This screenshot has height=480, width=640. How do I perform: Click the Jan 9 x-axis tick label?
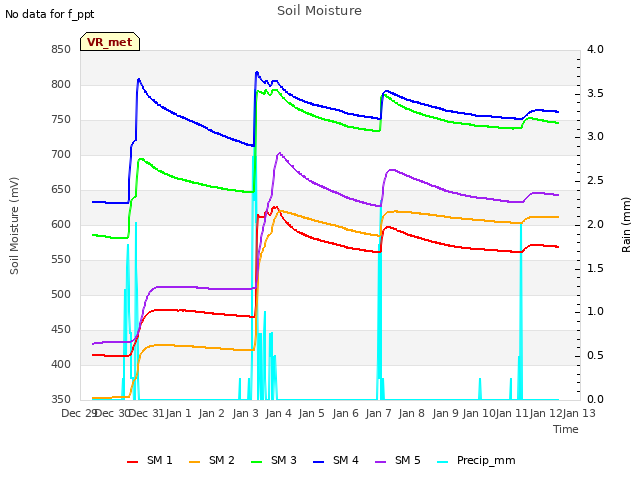pyautogui.click(x=445, y=413)
